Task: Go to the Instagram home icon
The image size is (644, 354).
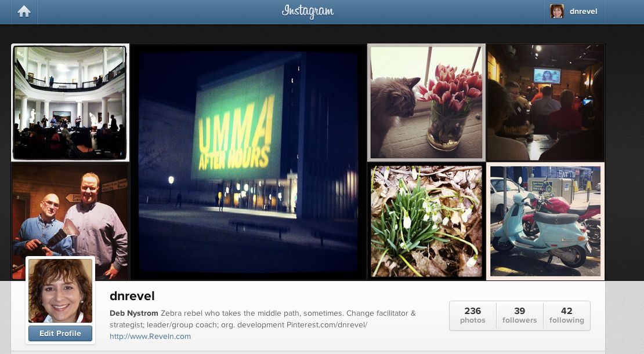Action: click(24, 12)
